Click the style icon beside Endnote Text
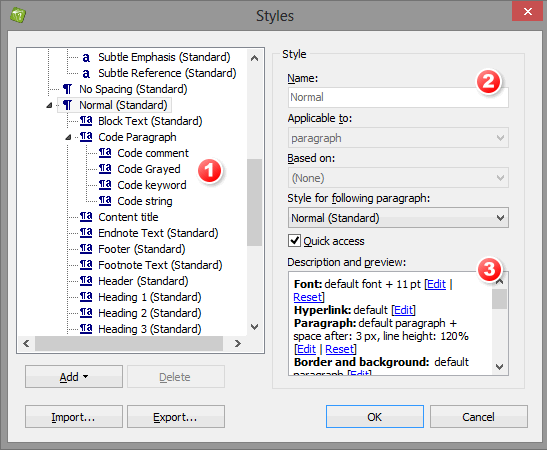 [x=86, y=233]
